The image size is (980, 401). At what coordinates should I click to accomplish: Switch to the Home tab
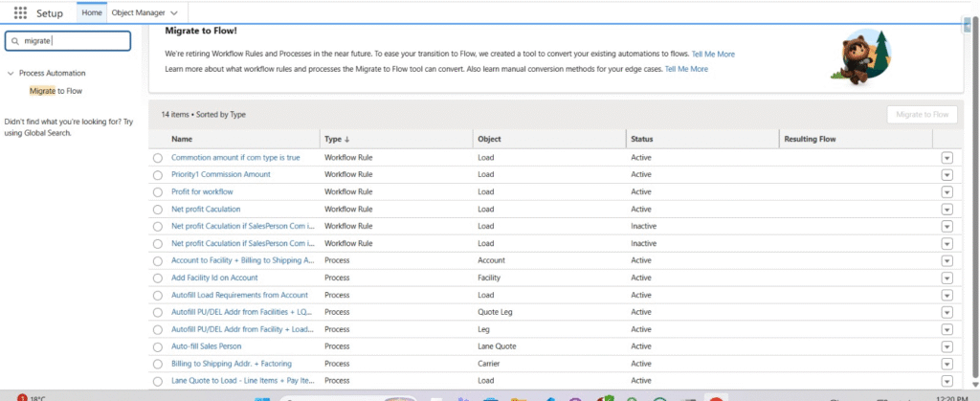[92, 12]
